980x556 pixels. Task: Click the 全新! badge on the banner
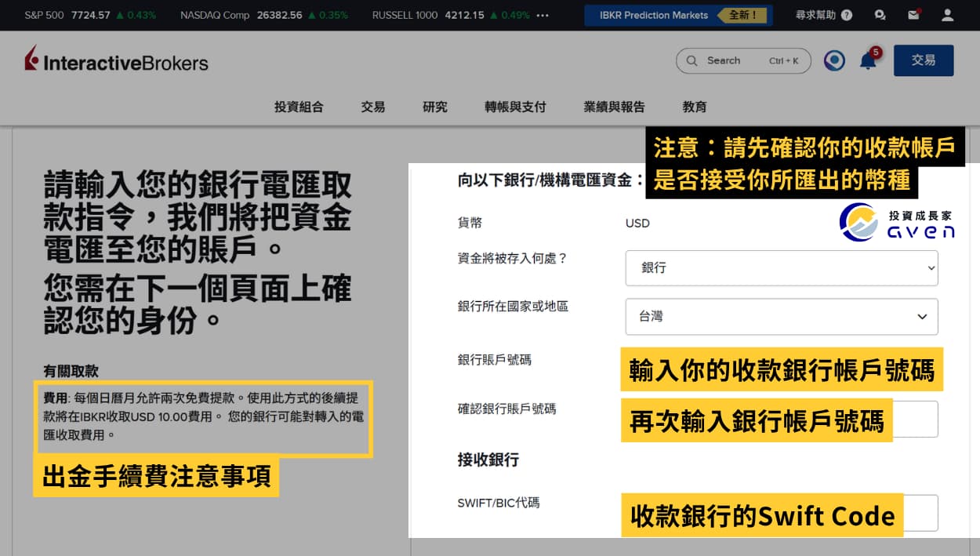pos(743,15)
